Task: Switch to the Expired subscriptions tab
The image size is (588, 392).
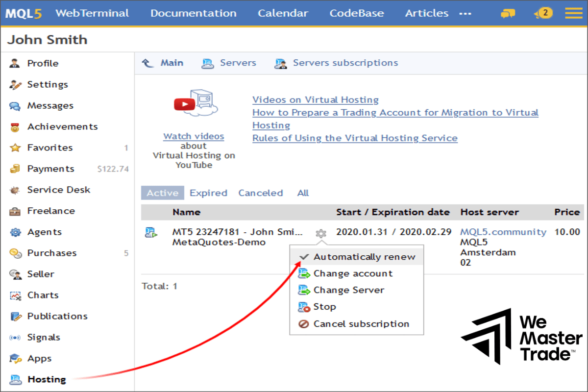Action: click(x=208, y=193)
